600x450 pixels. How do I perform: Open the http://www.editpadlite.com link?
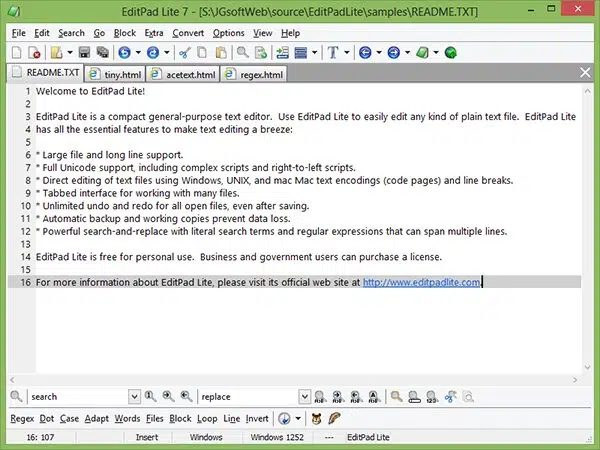(x=421, y=282)
